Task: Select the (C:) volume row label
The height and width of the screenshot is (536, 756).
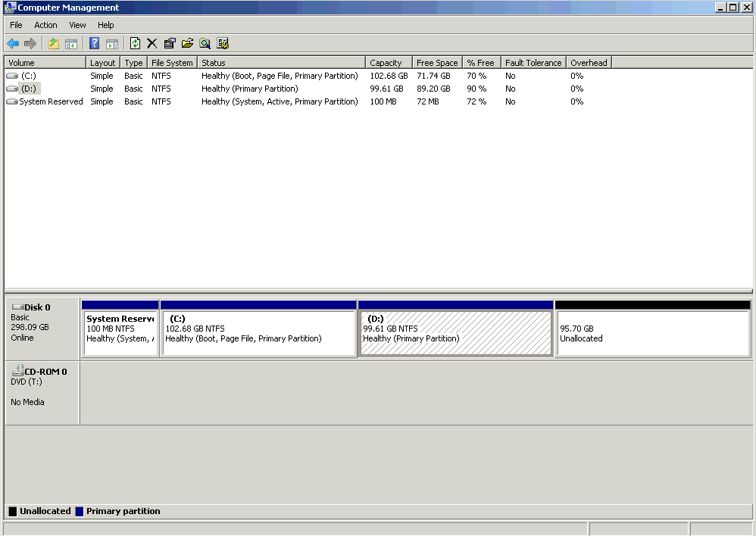Action: pos(29,76)
